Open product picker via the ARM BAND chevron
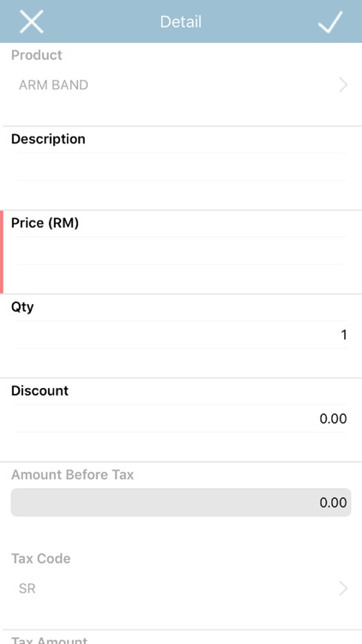This screenshot has height=644, width=362. (x=343, y=85)
